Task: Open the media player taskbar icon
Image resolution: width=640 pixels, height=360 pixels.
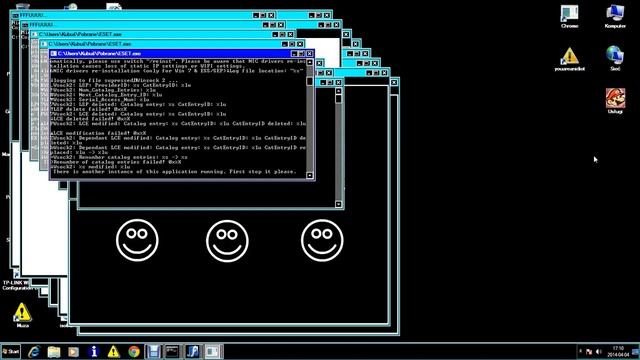Action: point(73,351)
